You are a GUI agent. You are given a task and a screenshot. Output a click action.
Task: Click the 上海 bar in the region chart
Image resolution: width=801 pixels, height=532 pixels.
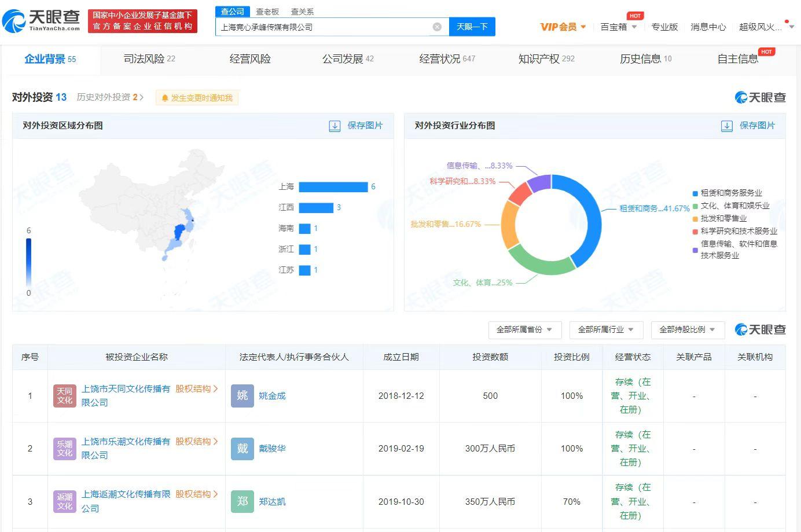[333, 186]
